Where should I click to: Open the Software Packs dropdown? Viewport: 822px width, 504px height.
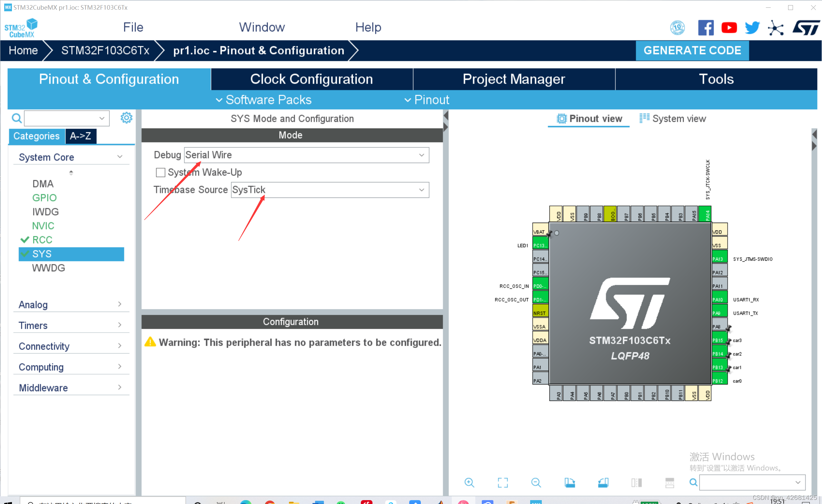(x=263, y=100)
